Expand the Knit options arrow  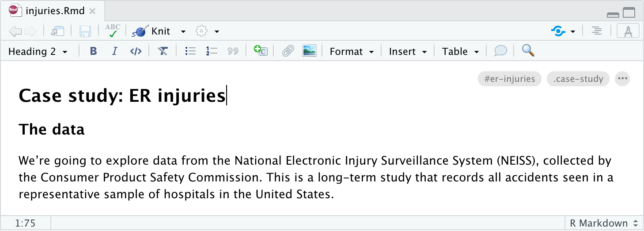pyautogui.click(x=183, y=31)
